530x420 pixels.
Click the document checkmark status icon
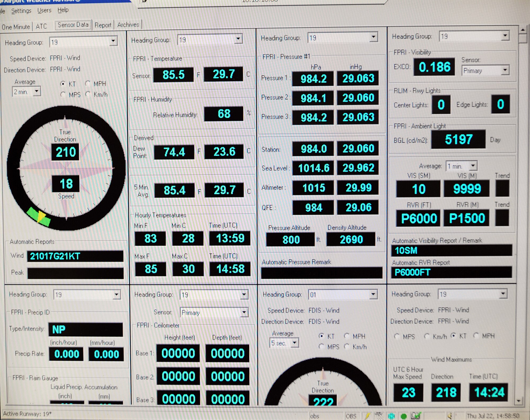pos(416,416)
